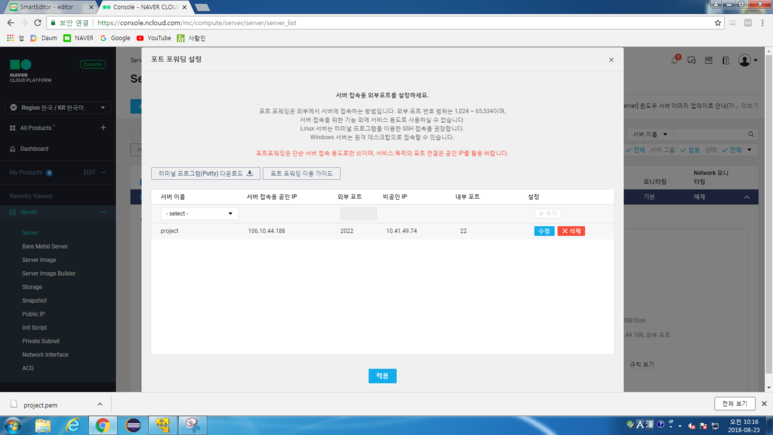Collapse the Server section minus icon

click(x=103, y=212)
